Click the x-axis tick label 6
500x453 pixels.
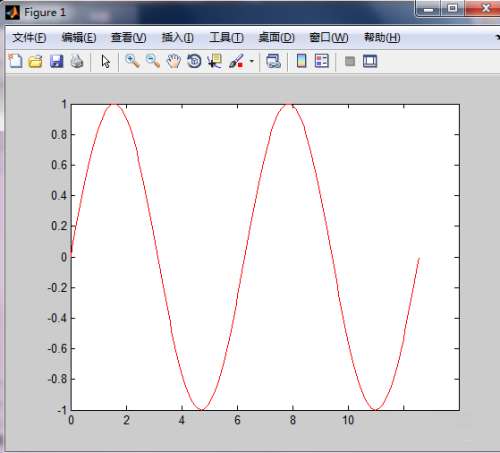[237, 420]
